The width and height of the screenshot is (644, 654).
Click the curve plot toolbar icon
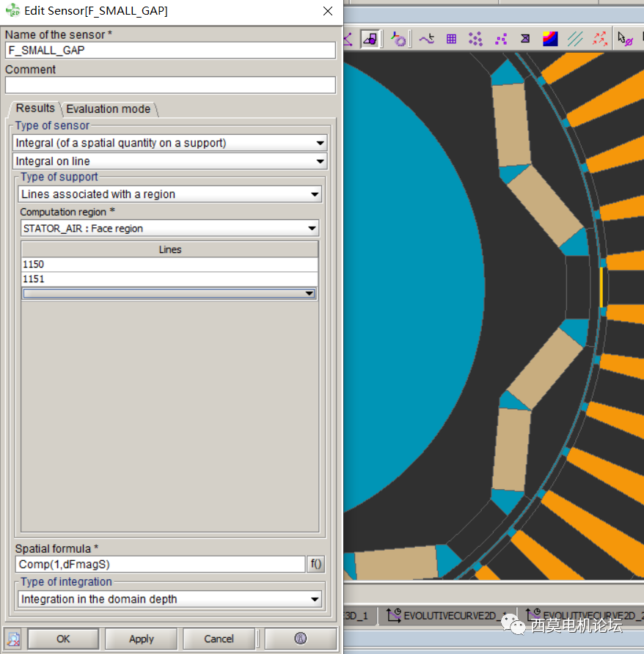426,39
